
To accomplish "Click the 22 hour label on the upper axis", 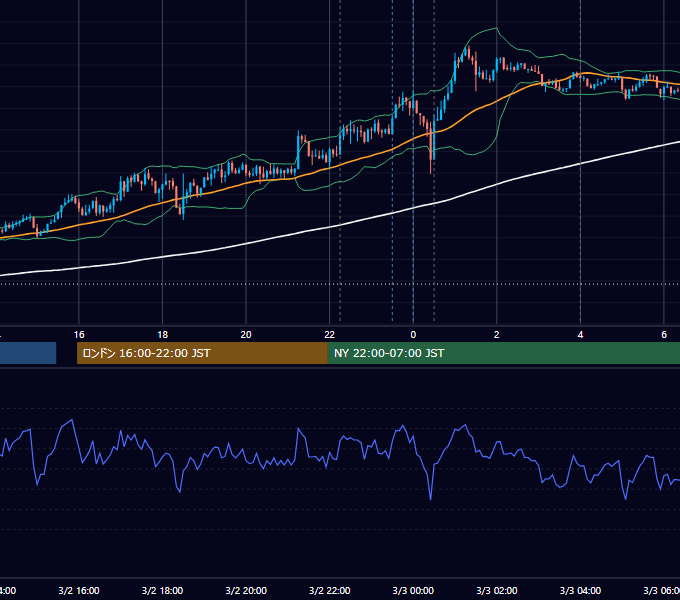I will 330,335.
